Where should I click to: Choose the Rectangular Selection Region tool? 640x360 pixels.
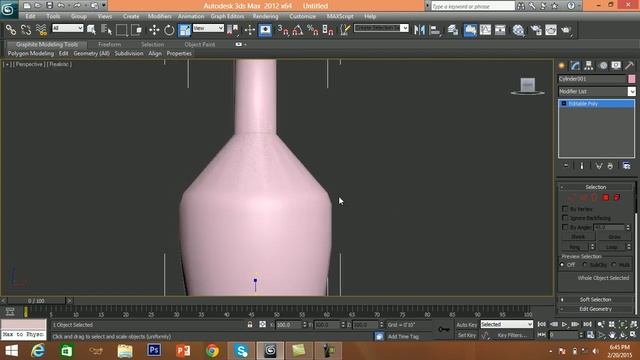click(x=121, y=30)
